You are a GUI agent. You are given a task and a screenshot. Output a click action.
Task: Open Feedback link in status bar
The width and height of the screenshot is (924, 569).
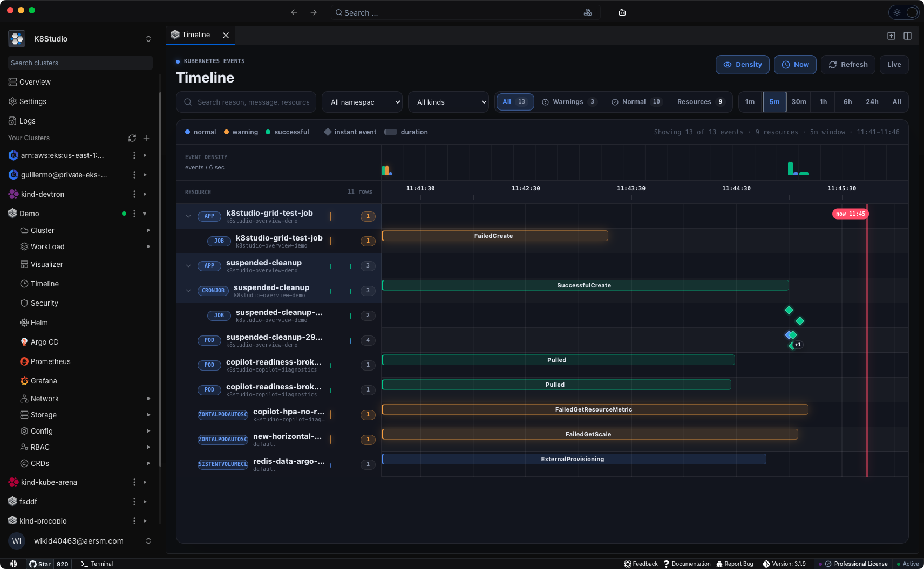pos(641,564)
